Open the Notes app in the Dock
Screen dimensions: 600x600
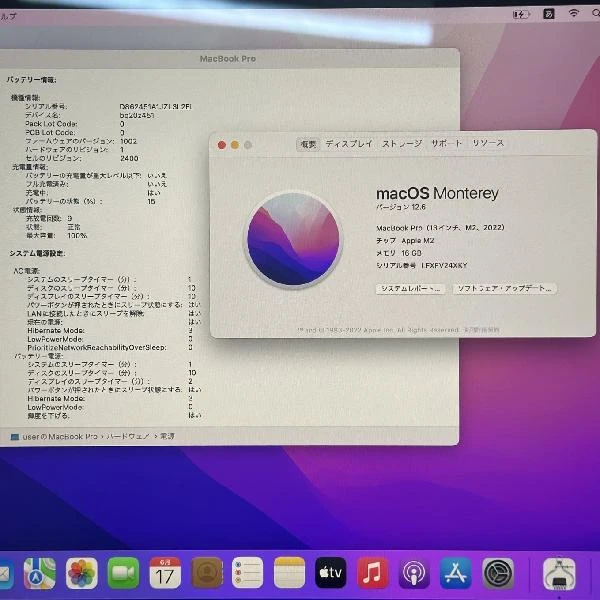289,573
